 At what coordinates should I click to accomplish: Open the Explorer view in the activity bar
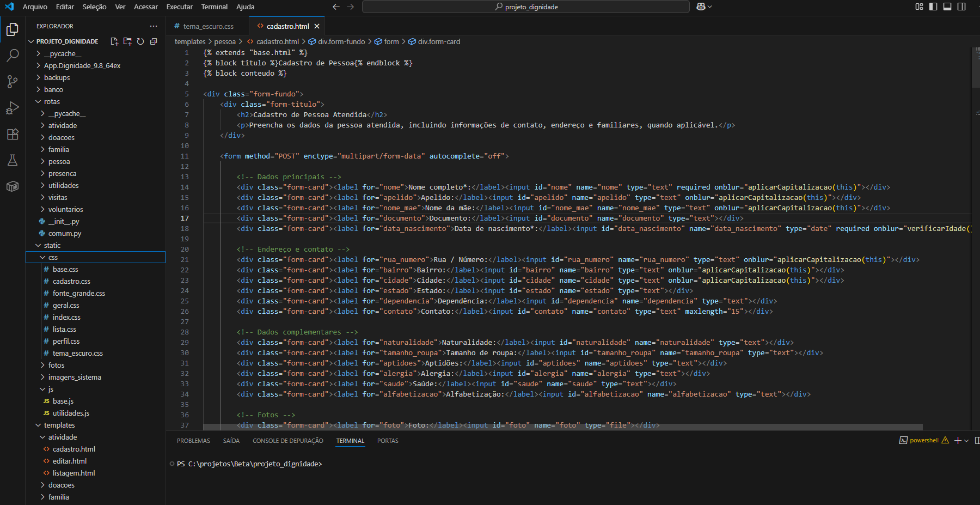point(13,29)
